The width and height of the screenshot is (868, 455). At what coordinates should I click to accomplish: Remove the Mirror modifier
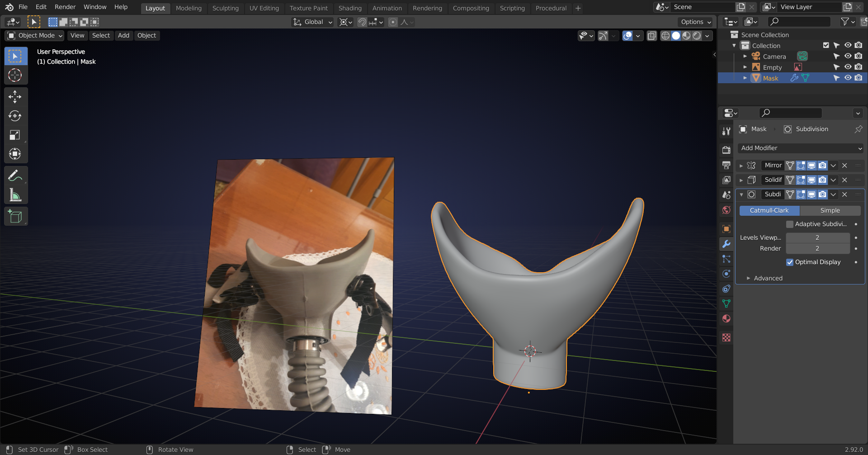point(844,166)
